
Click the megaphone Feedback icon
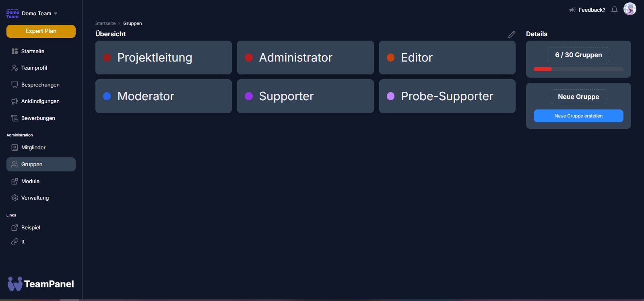(572, 10)
